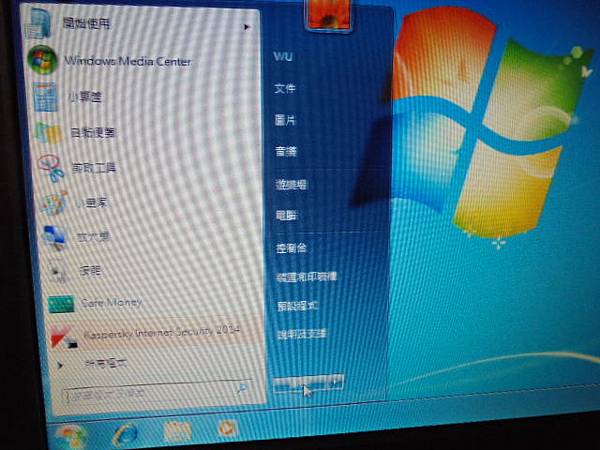Image resolution: width=600 pixels, height=450 pixels.
Task: Expand the 開始使用 submenu arrow
Action: point(247,27)
